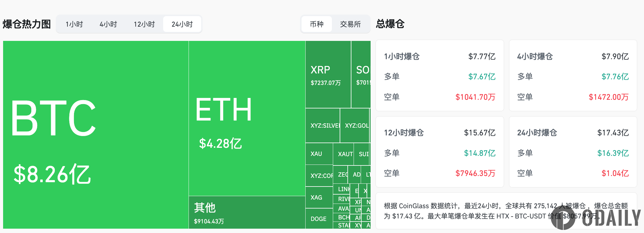Open the 1小时爆仓 summary card
The height and width of the screenshot is (233, 644).
click(439, 76)
